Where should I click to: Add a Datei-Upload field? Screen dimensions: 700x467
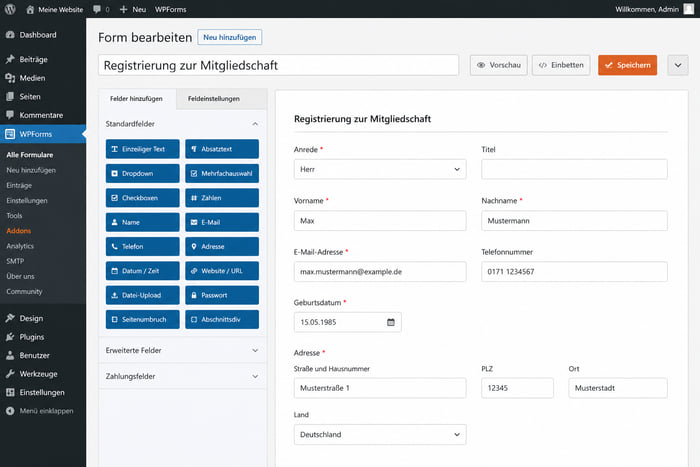click(142, 295)
